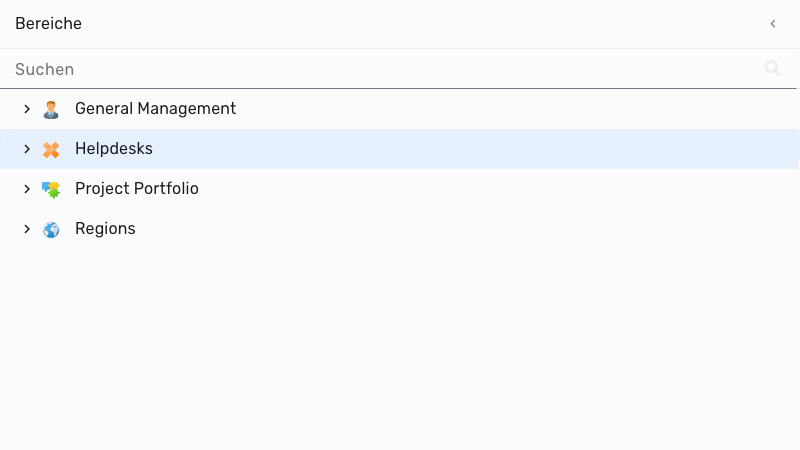The image size is (800, 450).
Task: Click the blank row area beside Regions
Action: tap(459, 229)
